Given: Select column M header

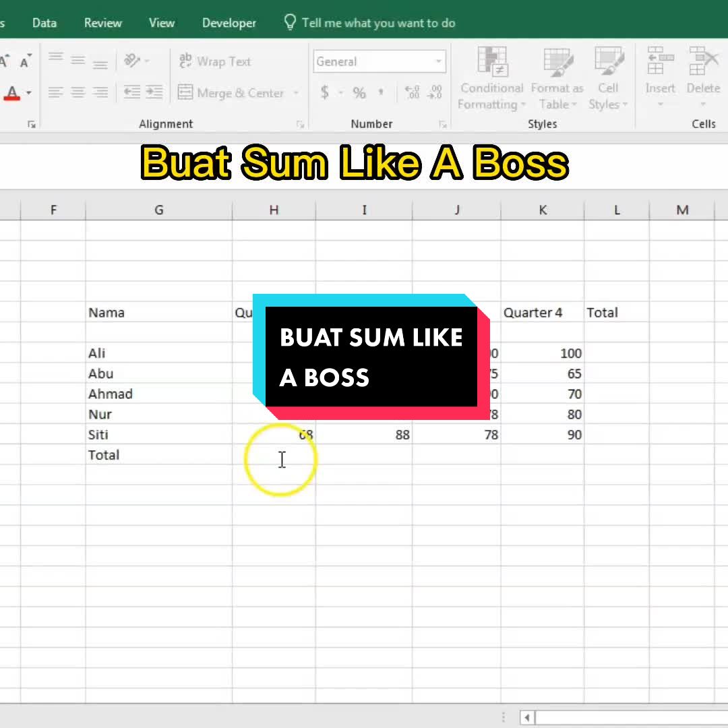Looking at the screenshot, I should pyautogui.click(x=681, y=210).
